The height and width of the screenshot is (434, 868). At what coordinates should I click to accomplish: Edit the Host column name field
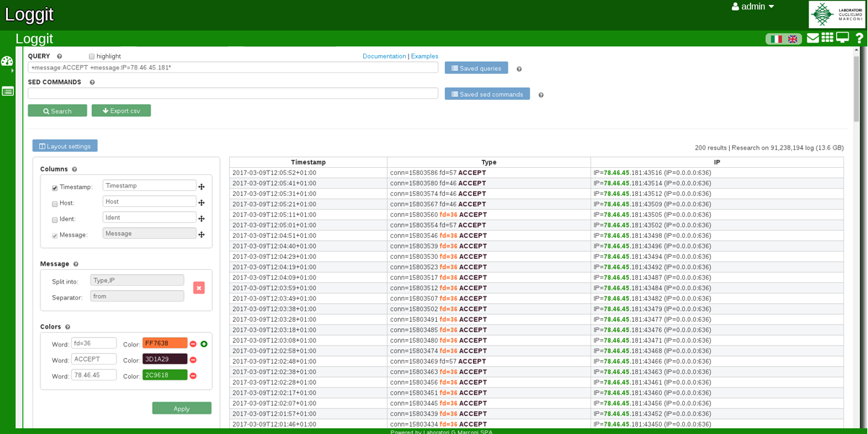tap(149, 202)
